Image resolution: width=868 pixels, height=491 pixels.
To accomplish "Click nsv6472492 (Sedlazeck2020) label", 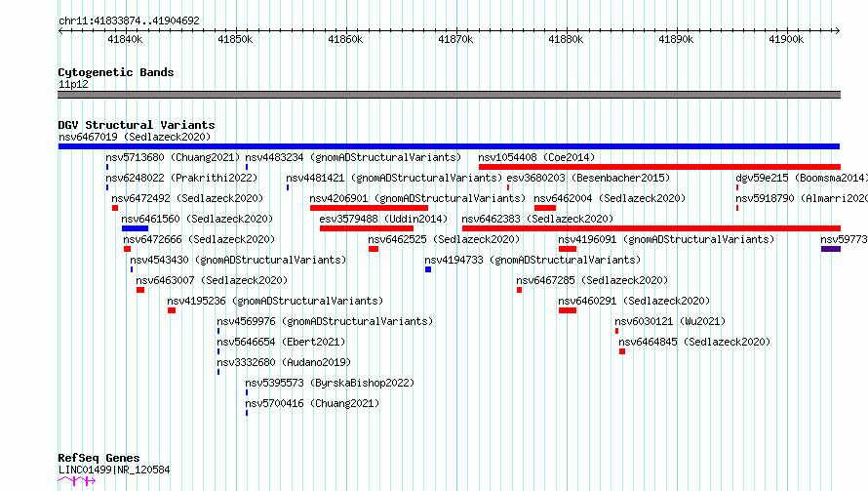I will (x=187, y=198).
